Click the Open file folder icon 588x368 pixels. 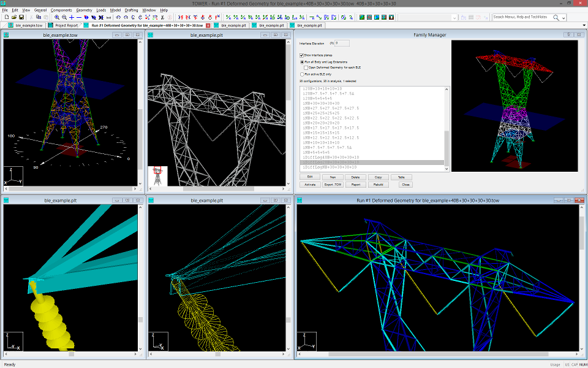(14, 17)
